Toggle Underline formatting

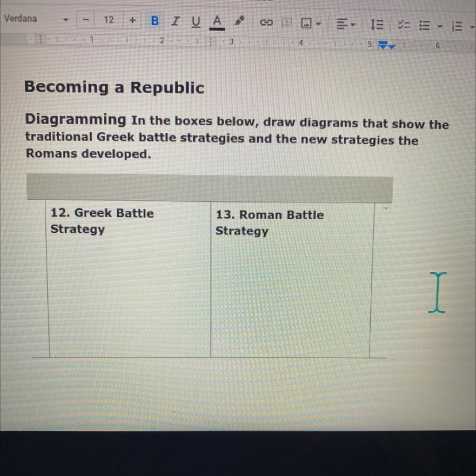pos(196,21)
